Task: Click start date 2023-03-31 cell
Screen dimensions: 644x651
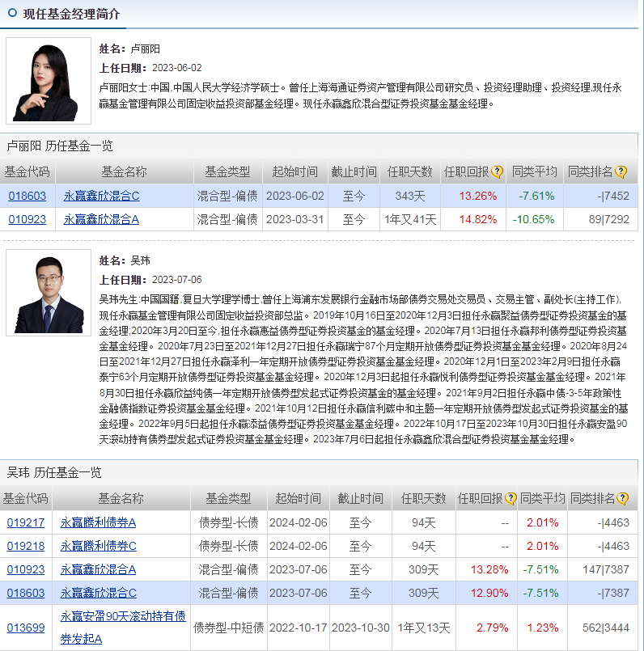Action: 295,219
